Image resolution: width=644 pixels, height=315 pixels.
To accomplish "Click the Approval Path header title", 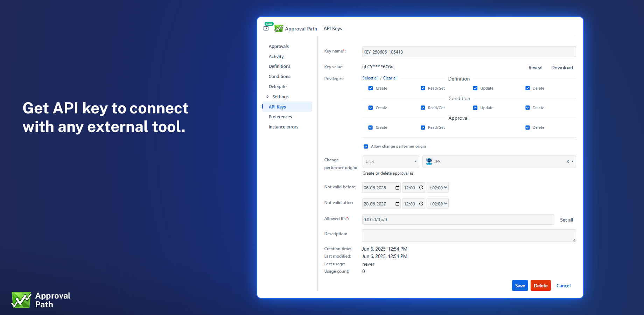I will 301,29.
